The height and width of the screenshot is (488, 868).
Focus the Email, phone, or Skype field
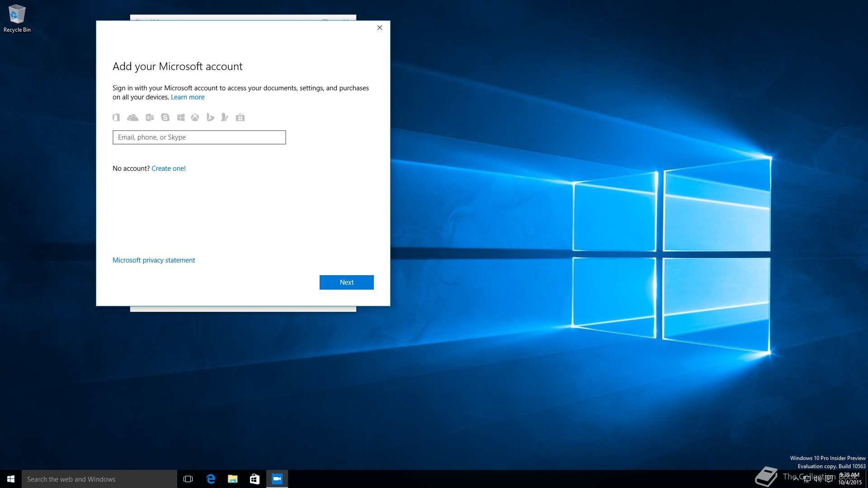(x=199, y=137)
